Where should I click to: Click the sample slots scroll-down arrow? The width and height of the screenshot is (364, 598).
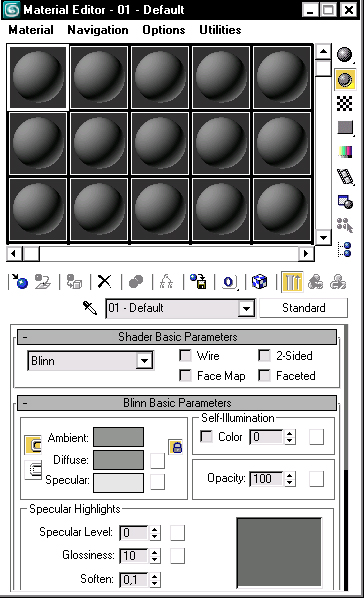click(x=324, y=238)
